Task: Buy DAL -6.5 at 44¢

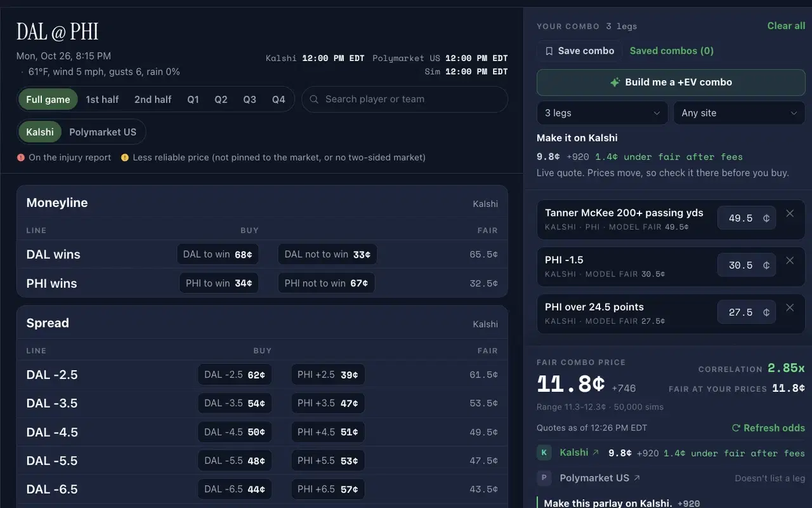Action: point(235,490)
